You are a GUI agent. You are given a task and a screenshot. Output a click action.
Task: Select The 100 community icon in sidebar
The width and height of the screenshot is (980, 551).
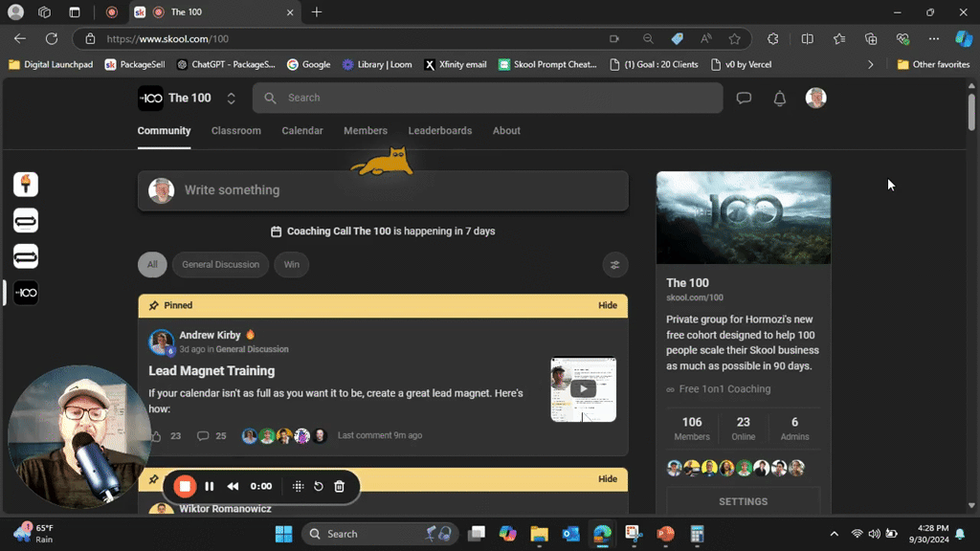25,293
